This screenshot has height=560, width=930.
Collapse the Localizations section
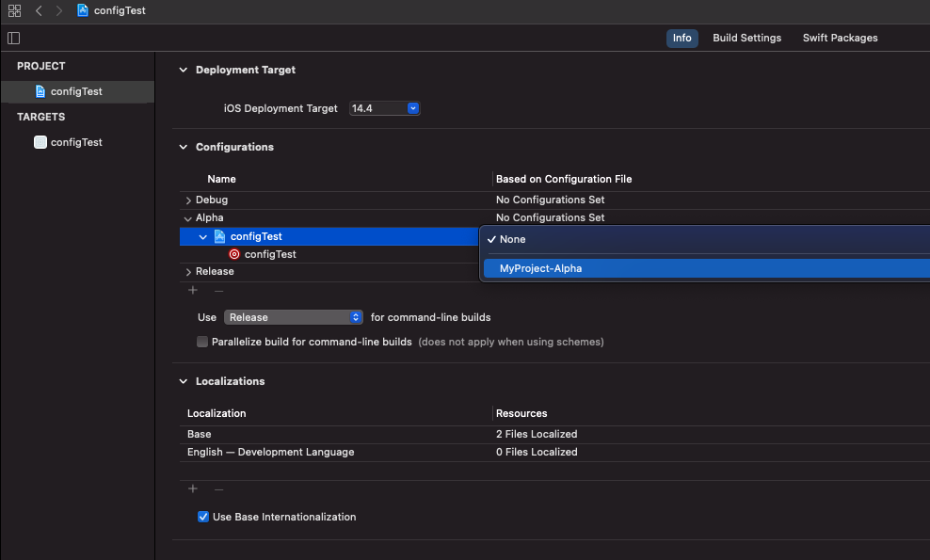(x=184, y=381)
